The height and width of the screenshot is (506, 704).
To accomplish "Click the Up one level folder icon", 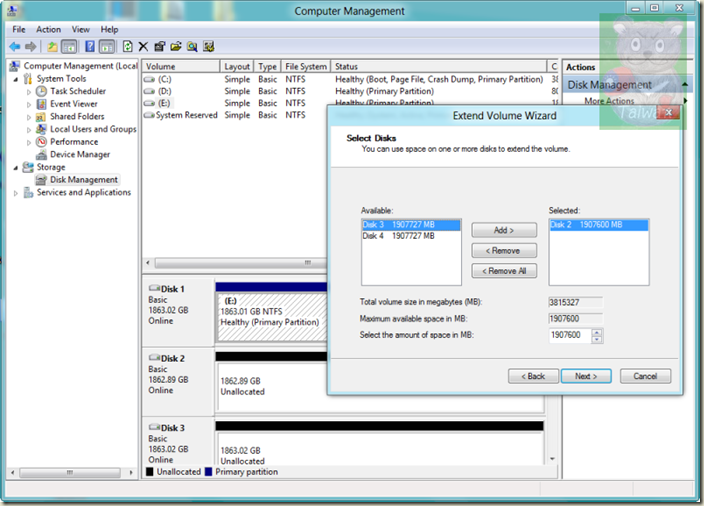I will (x=52, y=46).
